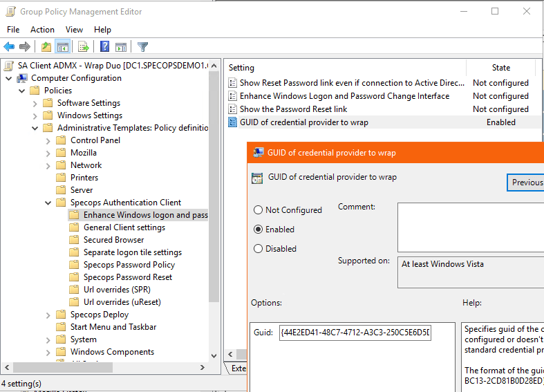Viewport: 544px width, 392px height.
Task: Click the Mozilla folder icon
Action: point(61,153)
